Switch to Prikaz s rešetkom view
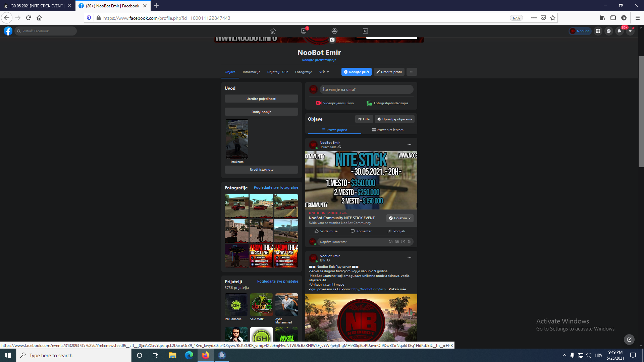 388,130
